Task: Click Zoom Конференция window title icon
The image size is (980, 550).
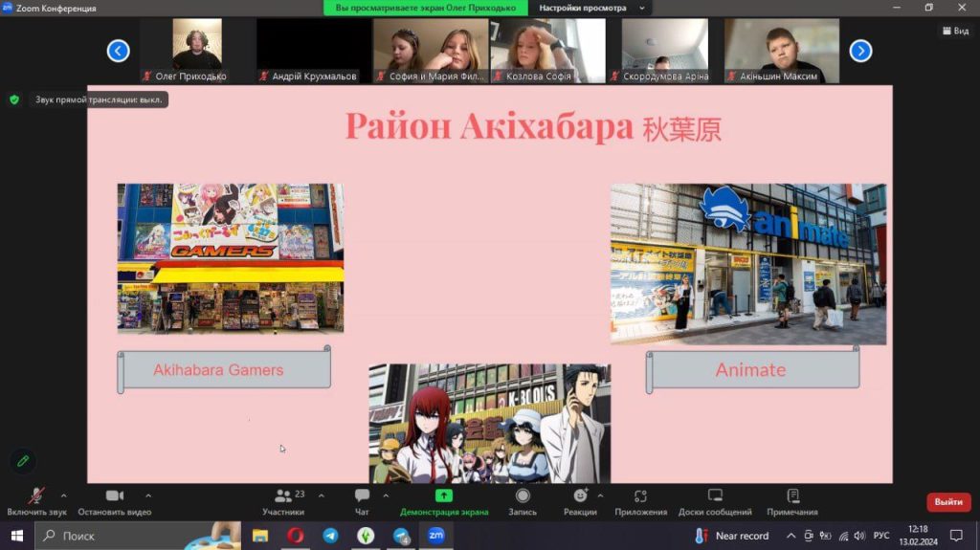Action: [x=7, y=8]
